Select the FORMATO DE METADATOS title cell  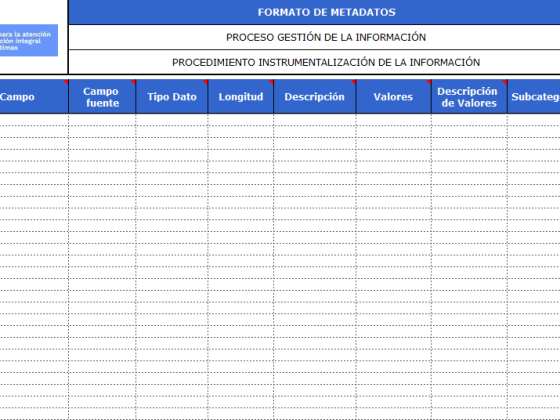tap(314, 12)
